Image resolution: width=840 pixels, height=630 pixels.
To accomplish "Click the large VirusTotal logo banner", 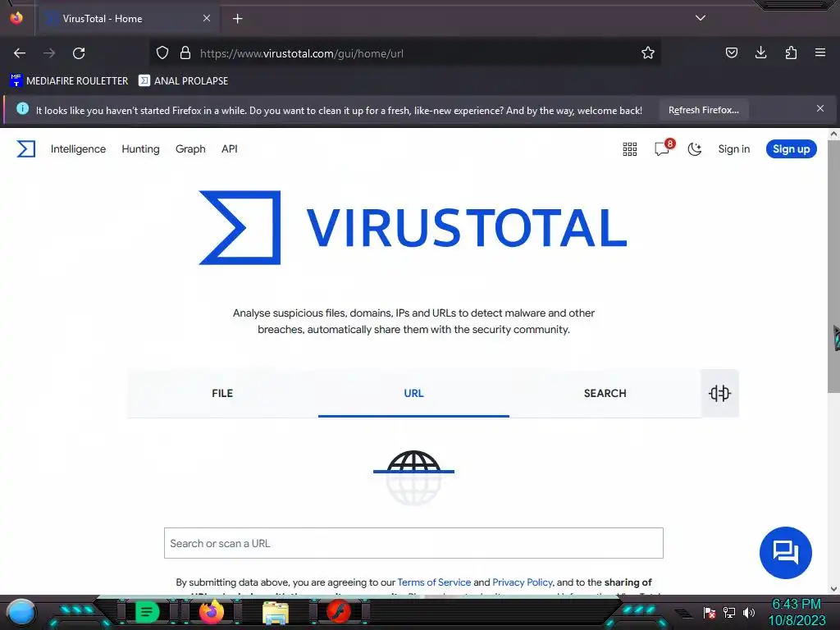I will coord(413,228).
